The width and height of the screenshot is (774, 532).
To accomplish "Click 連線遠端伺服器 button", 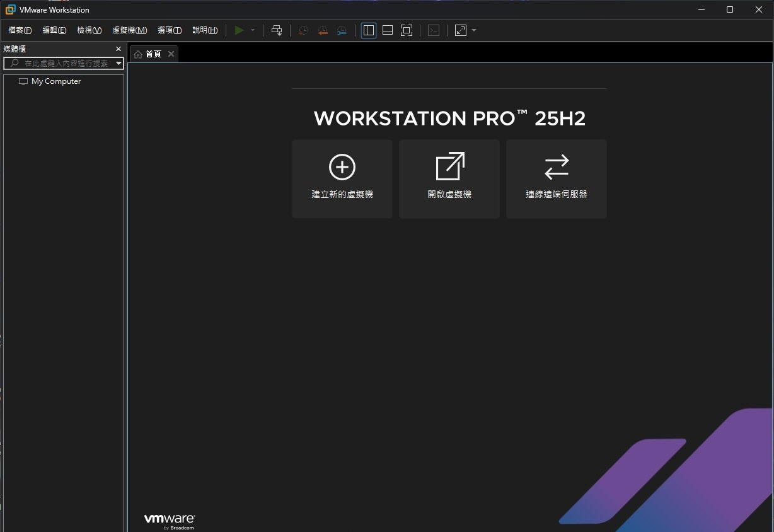I will point(557,179).
